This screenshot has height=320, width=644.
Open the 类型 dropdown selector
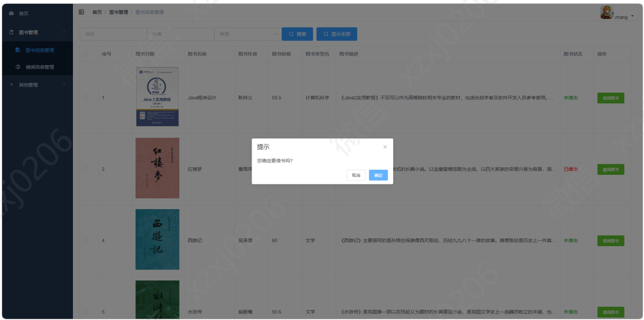(247, 34)
